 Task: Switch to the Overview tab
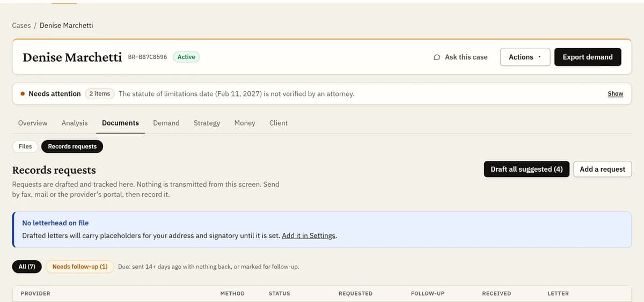[x=33, y=123]
